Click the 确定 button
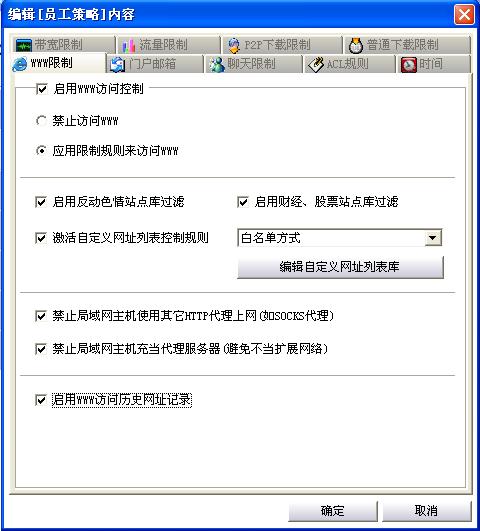Image resolution: width=480 pixels, height=531 pixels. coord(333,511)
